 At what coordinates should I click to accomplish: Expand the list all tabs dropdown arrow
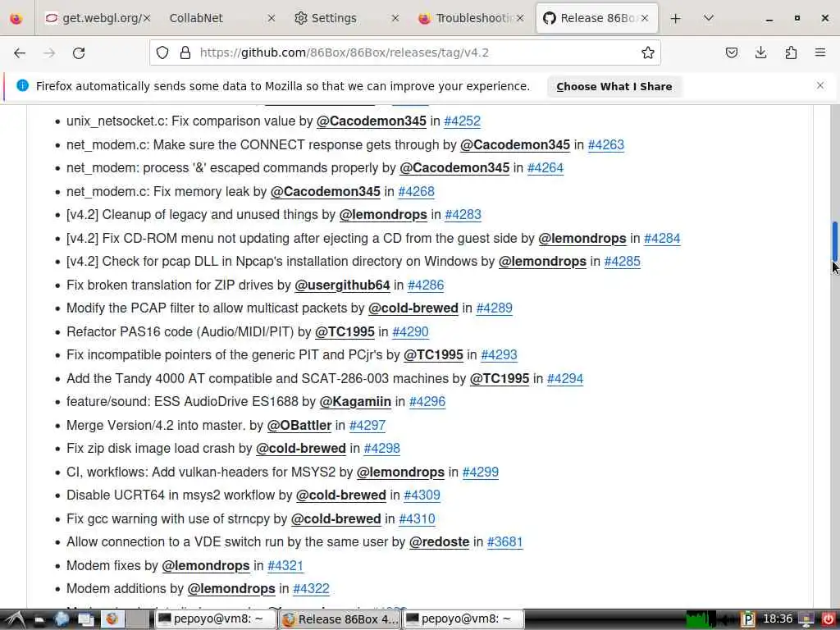709,18
